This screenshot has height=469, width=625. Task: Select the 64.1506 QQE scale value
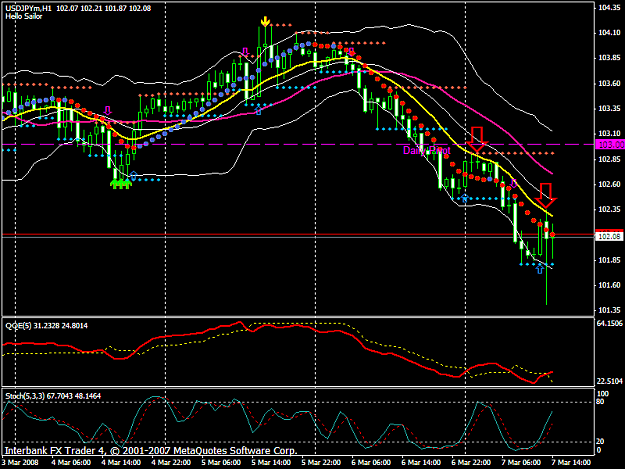point(610,323)
